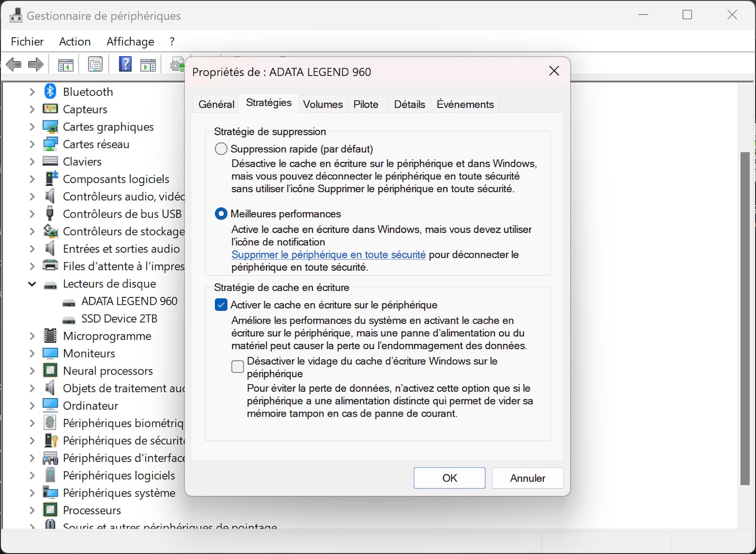Close the ADATA LEGEND 960 properties dialog
Screen dimensions: 756x554
(x=554, y=71)
